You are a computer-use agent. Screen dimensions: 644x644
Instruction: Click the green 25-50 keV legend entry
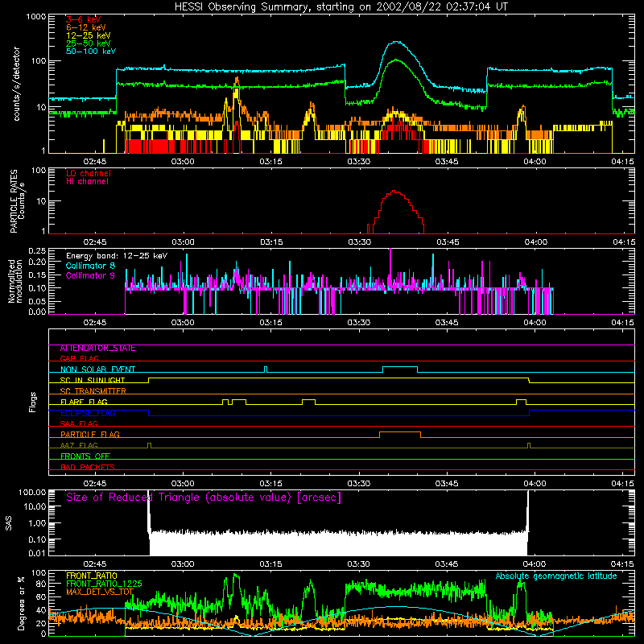[89, 43]
